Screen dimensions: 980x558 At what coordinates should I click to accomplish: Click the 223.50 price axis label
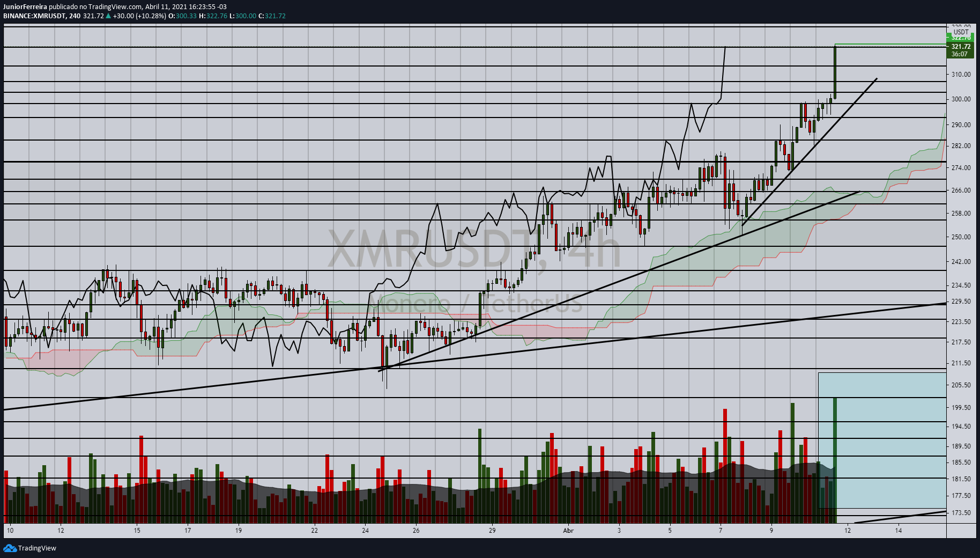click(x=961, y=322)
